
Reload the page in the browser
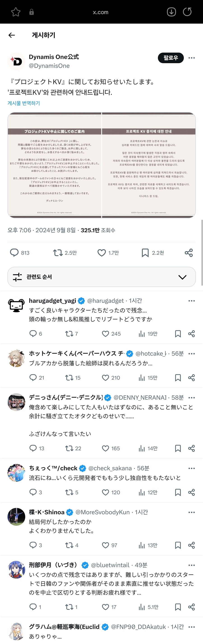(187, 12)
